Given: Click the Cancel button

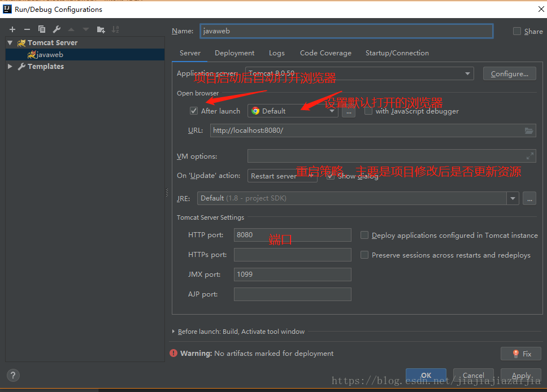Looking at the screenshot, I should 474,375.
